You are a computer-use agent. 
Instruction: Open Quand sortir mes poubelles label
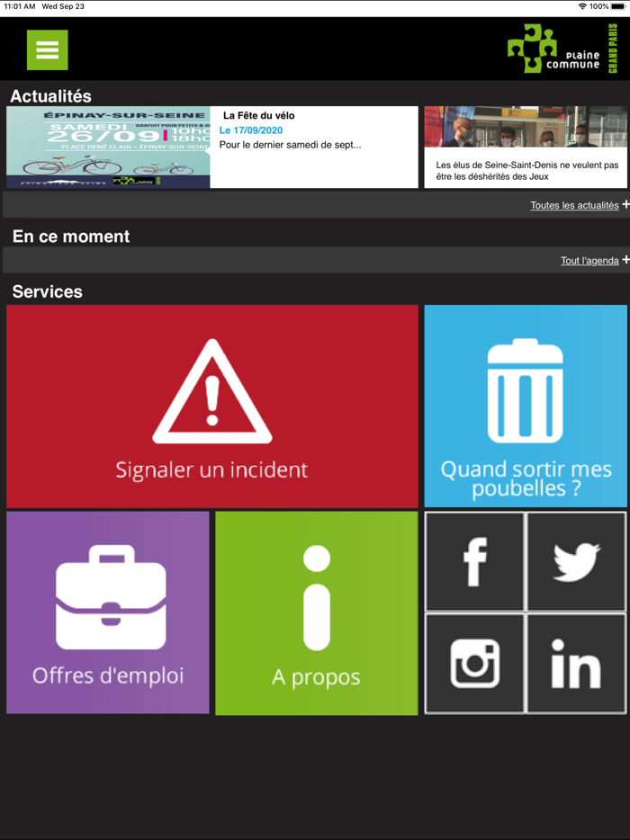526,478
